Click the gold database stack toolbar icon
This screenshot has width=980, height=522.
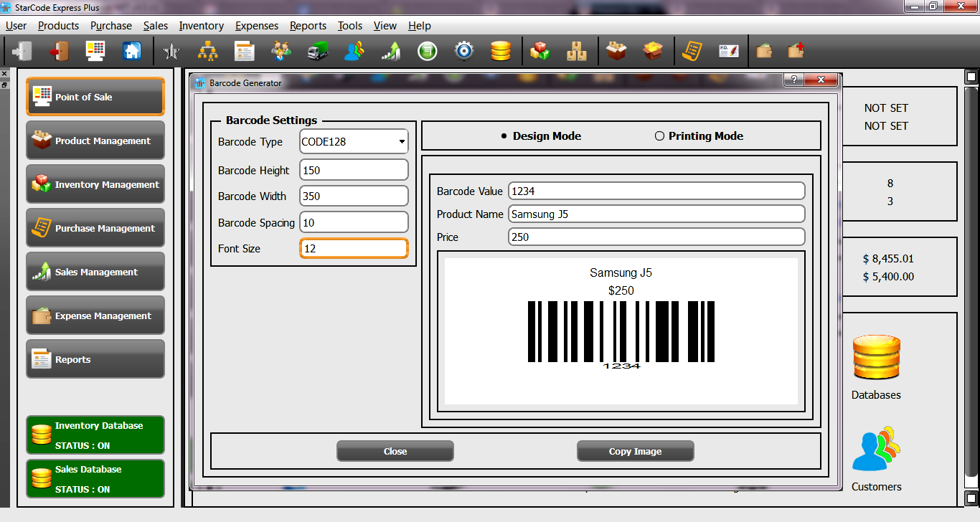coord(501,51)
